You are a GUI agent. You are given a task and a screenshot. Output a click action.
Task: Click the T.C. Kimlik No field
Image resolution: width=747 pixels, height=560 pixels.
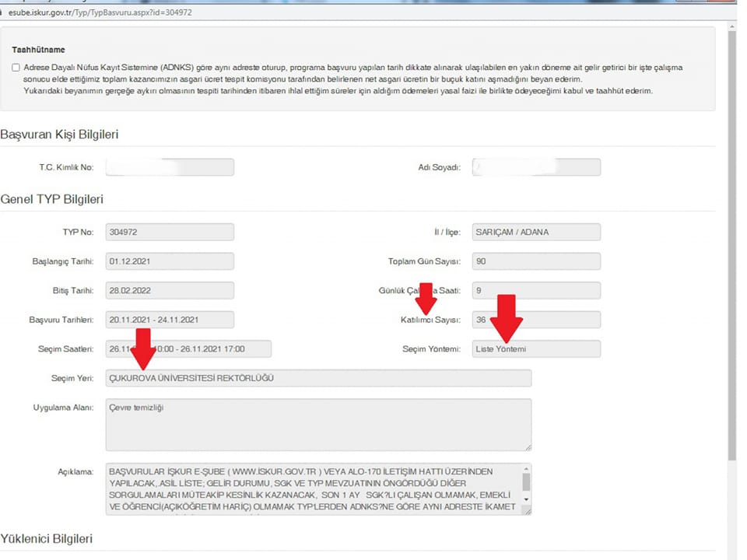(170, 167)
